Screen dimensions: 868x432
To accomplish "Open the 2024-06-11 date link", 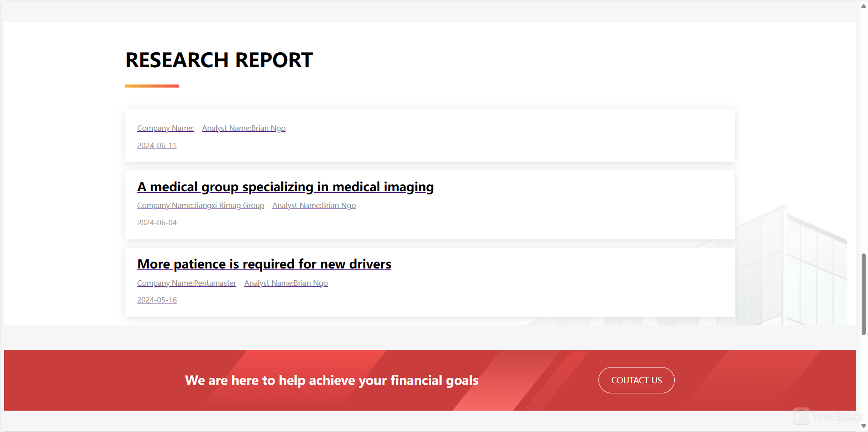I will tap(157, 146).
